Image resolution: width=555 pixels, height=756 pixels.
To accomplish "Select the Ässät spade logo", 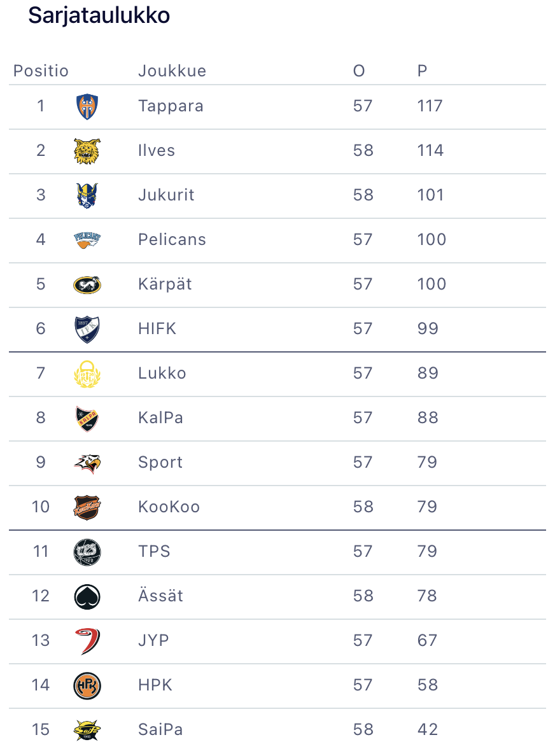I will point(87,596).
